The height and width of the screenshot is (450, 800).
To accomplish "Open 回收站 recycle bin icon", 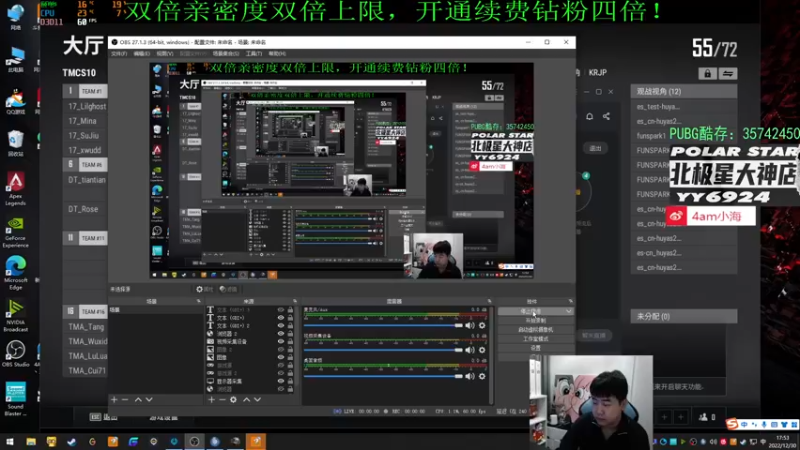I will click(15, 143).
